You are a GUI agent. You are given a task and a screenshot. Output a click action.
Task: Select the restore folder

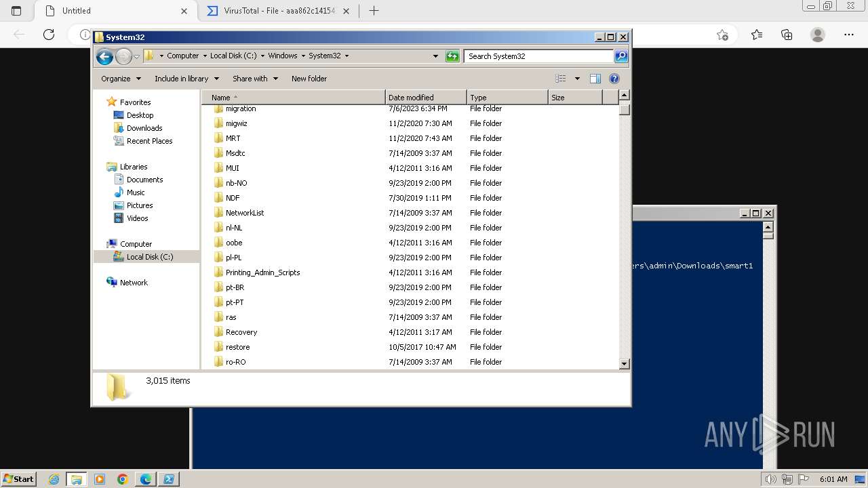pyautogui.click(x=237, y=347)
